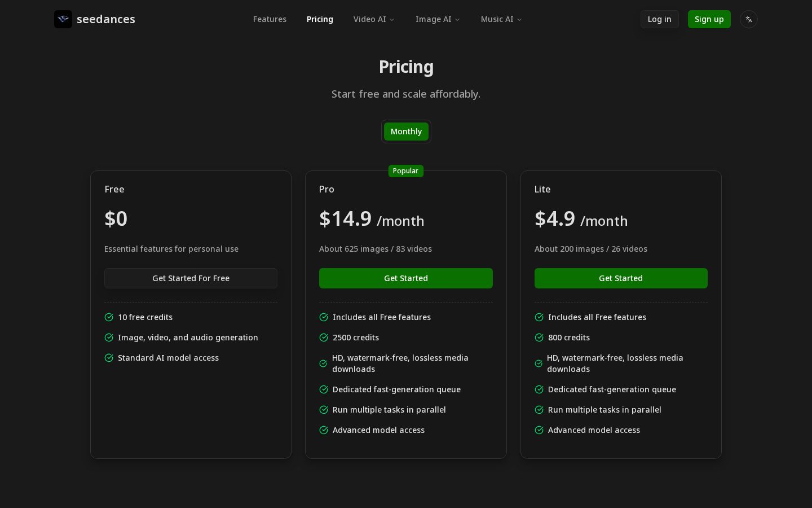This screenshot has width=812, height=508.
Task: Click the seedances logo icon
Action: click(63, 19)
